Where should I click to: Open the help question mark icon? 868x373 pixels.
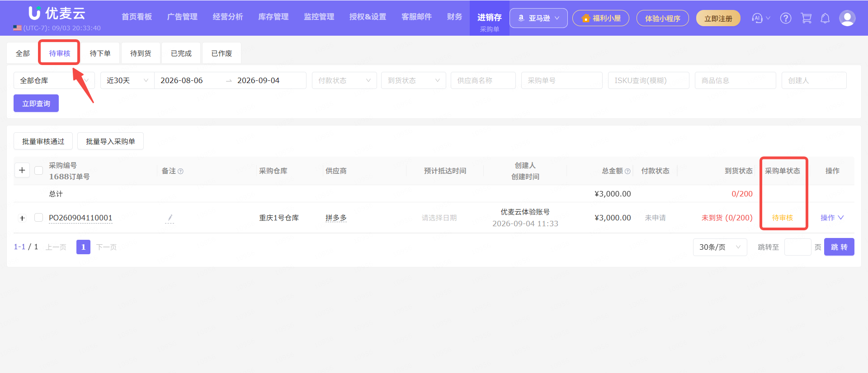[x=786, y=18]
